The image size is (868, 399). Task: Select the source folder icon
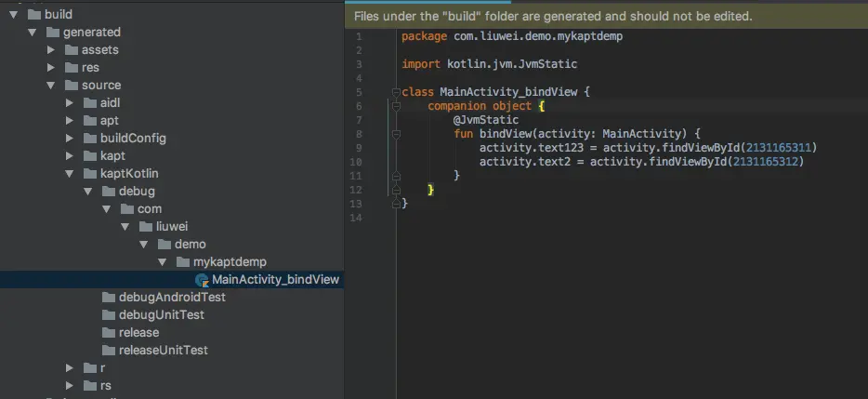(x=72, y=86)
